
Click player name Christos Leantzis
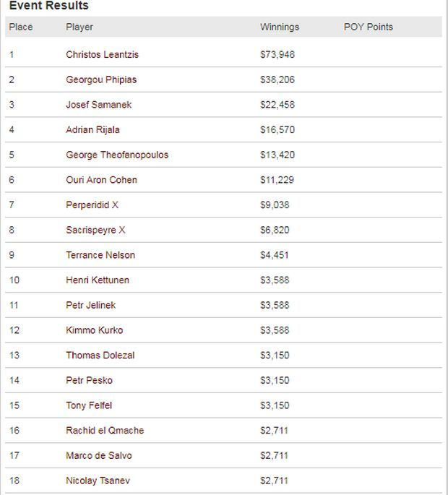[102, 55]
